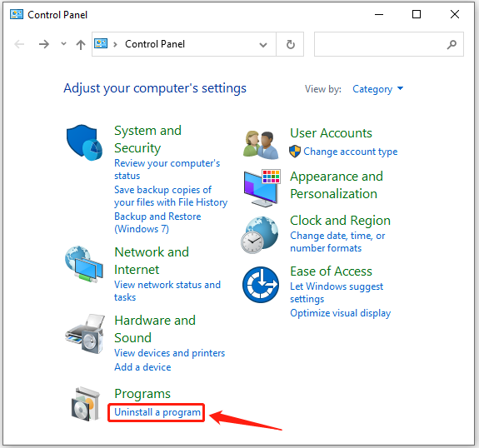Click the User Accounts people icon
The image size is (479, 448).
pyautogui.click(x=261, y=144)
